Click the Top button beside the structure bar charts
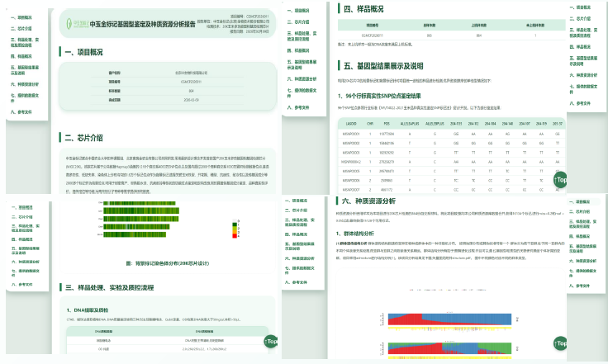 pyautogui.click(x=560, y=343)
